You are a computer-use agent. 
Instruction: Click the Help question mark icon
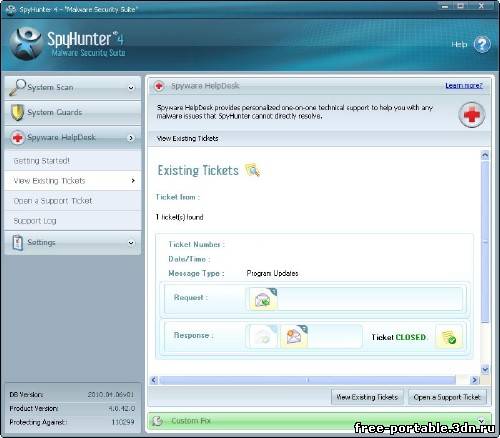point(482,44)
